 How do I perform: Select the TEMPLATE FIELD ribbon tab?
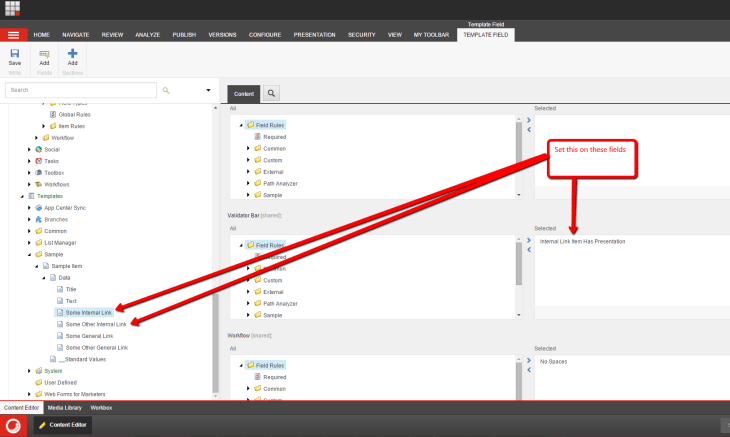point(486,35)
